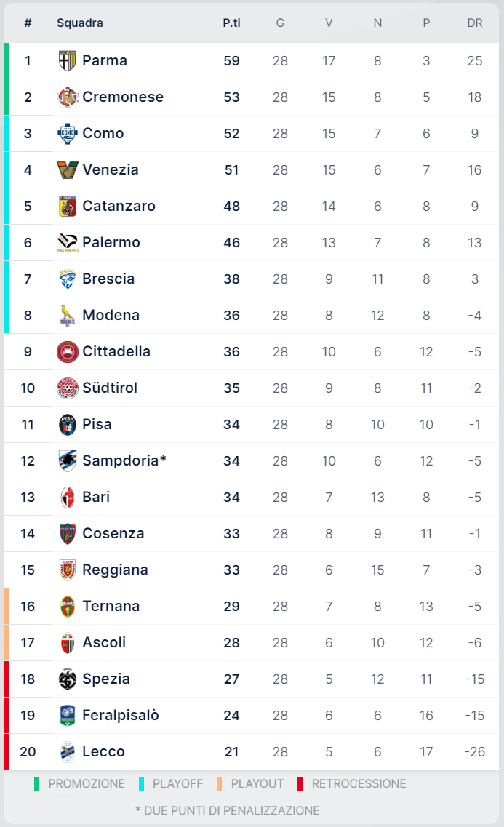The width and height of the screenshot is (504, 827).
Task: Click the Lecco club logo
Action: [67, 751]
